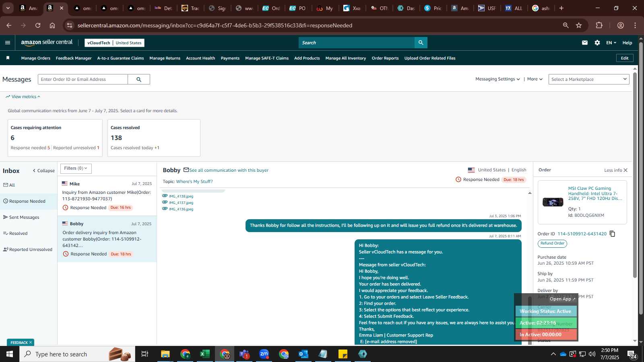Open the EN language dropdown
Image resolution: width=644 pixels, height=362 pixels.
(611, 43)
